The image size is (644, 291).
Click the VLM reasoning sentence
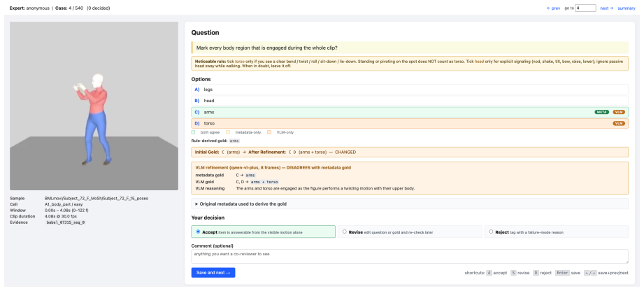[x=325, y=188]
